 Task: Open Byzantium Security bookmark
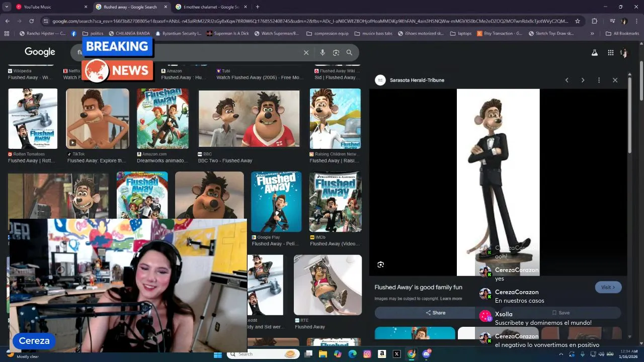pos(179,34)
